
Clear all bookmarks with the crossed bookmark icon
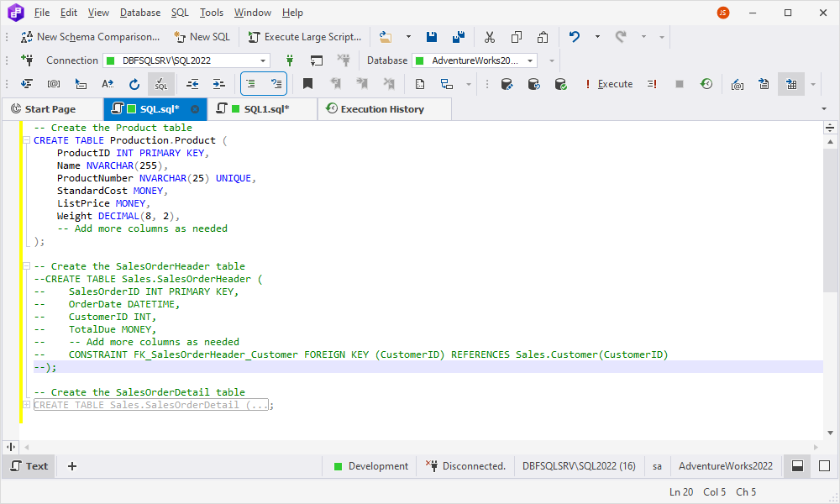point(389,84)
